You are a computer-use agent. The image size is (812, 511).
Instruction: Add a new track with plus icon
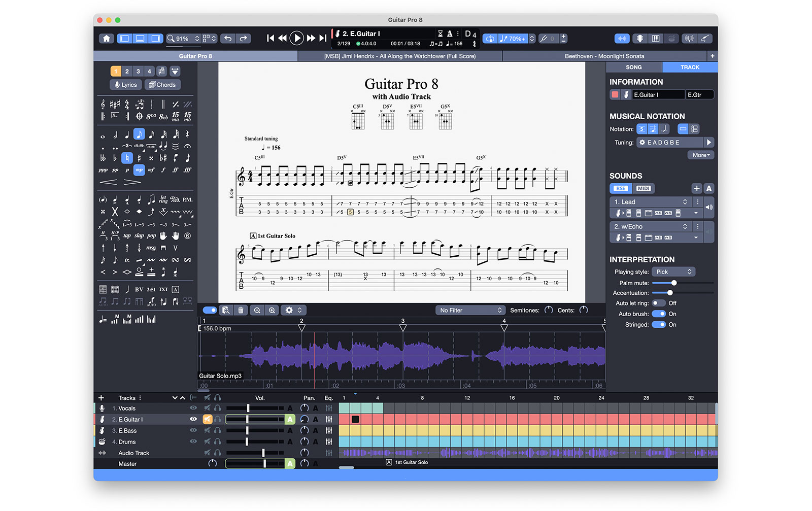tap(101, 398)
